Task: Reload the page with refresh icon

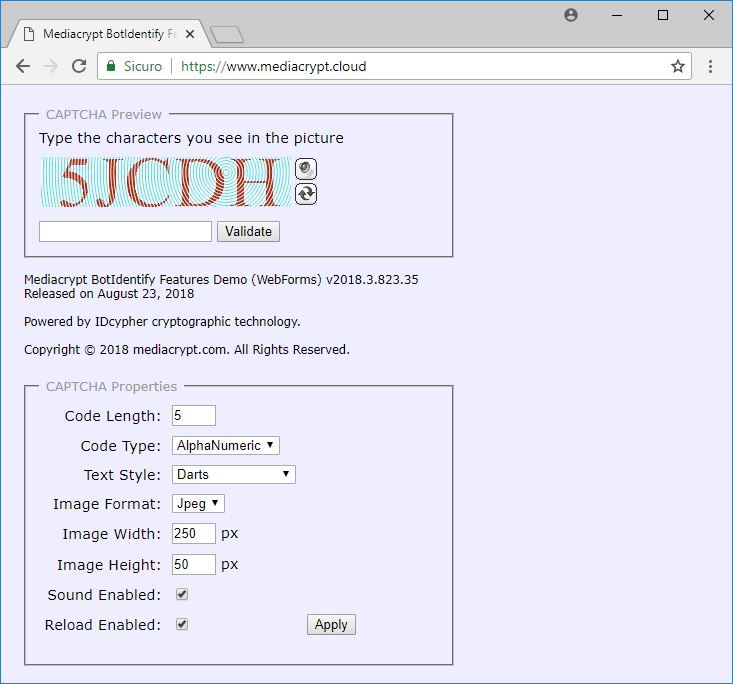Action: click(79, 66)
